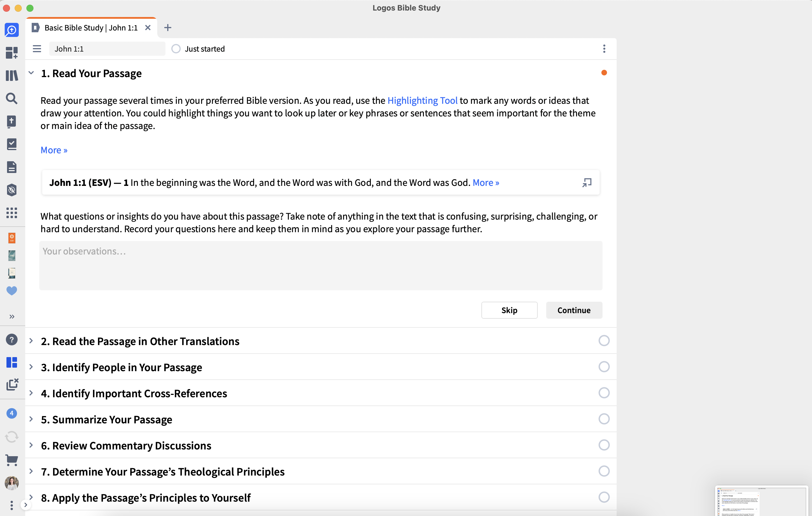Open a new tab with plus button
Image resolution: width=812 pixels, height=516 pixels.
point(168,28)
